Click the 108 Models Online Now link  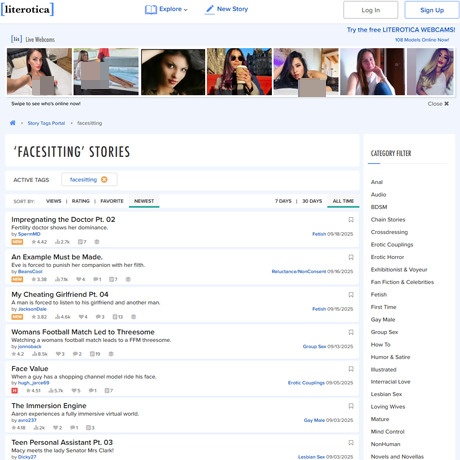422,40
